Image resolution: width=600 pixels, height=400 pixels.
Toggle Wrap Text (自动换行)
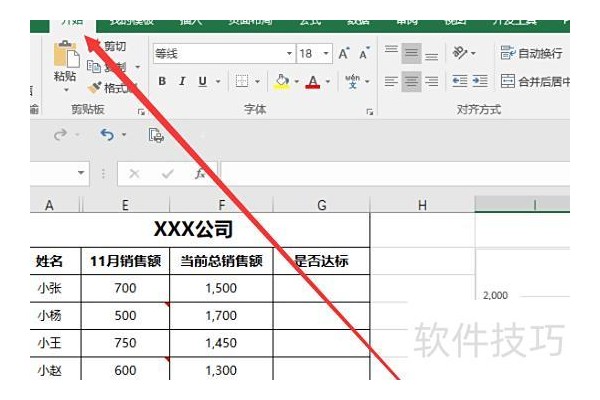coord(531,53)
